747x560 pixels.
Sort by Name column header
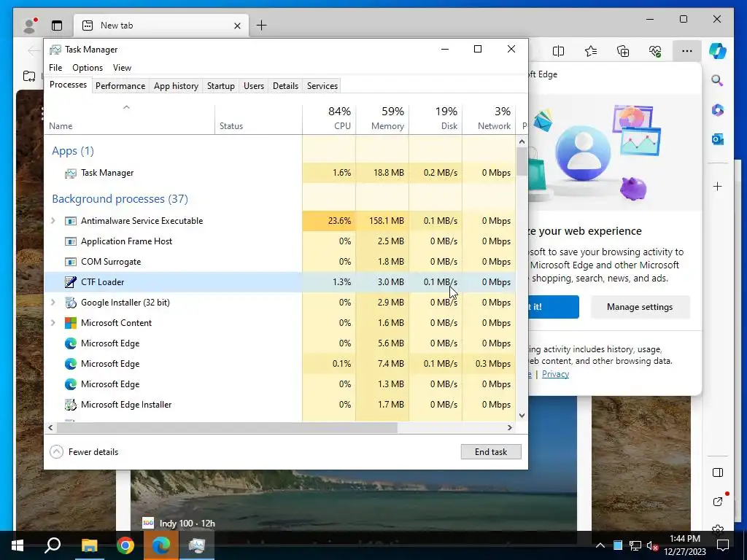pyautogui.click(x=130, y=119)
